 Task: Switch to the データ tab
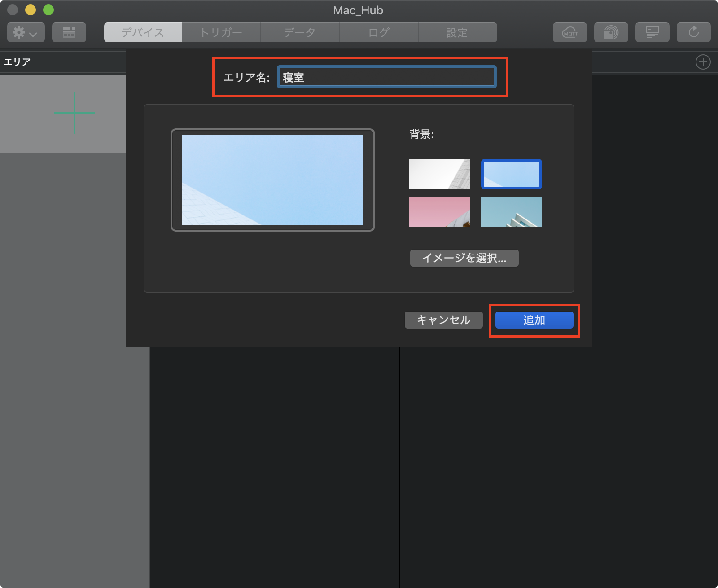click(x=300, y=32)
